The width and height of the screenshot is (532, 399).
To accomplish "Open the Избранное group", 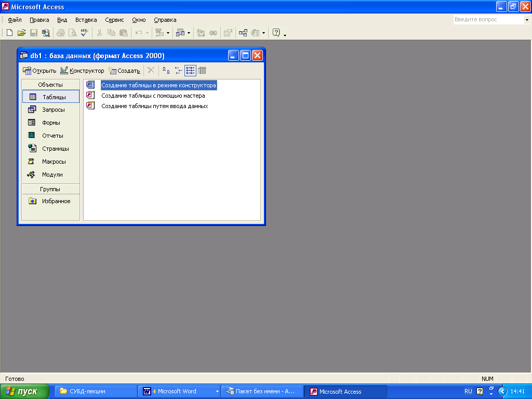I will click(50, 201).
